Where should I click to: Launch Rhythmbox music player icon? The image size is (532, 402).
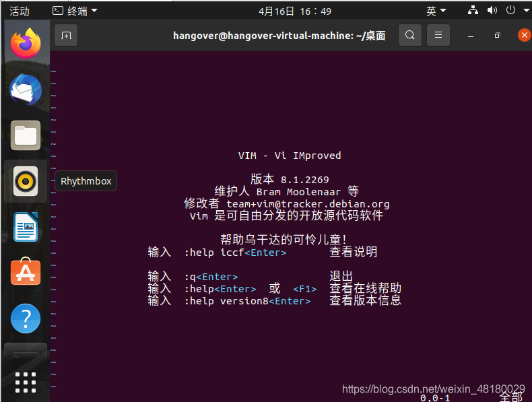click(26, 181)
